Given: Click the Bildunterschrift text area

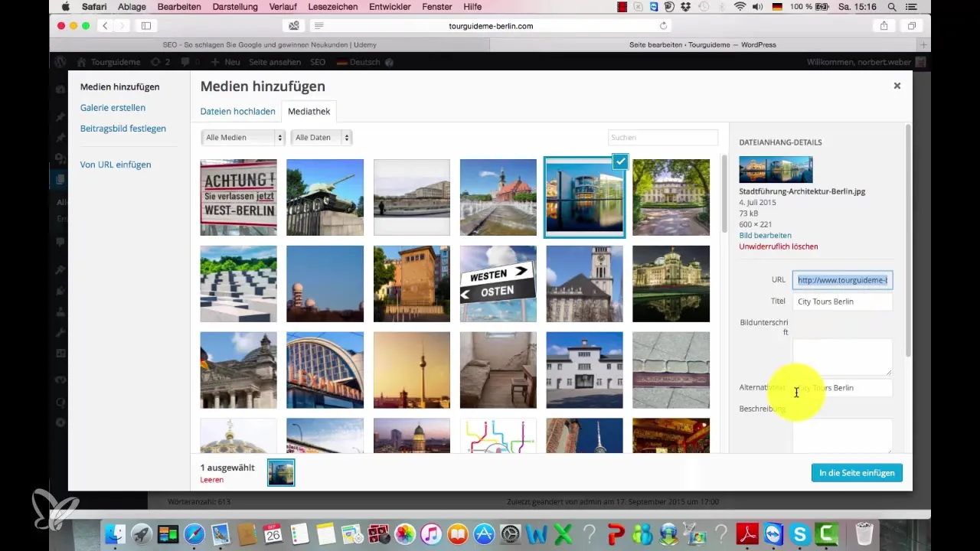Looking at the screenshot, I should pyautogui.click(x=842, y=357).
